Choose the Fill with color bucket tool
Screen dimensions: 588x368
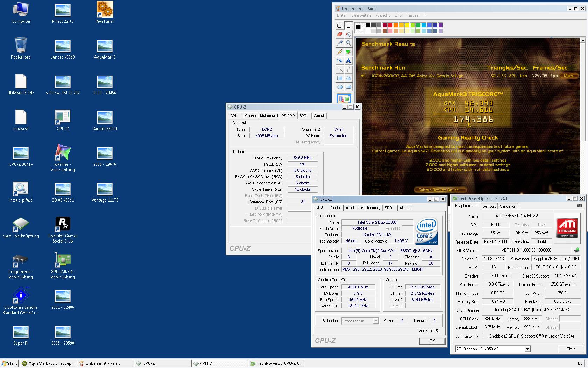pyautogui.click(x=349, y=34)
